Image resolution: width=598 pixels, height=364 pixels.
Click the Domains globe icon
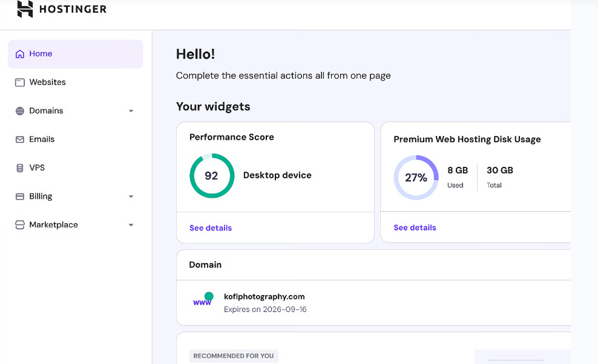[20, 111]
